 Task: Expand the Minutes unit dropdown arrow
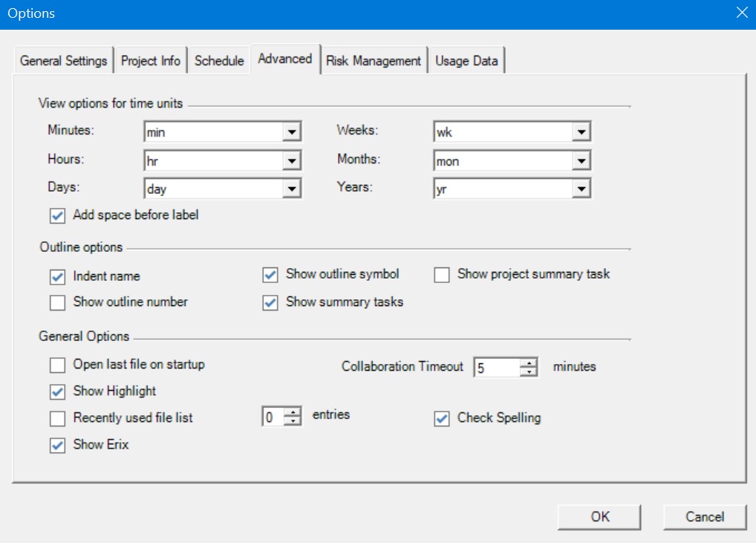(292, 132)
